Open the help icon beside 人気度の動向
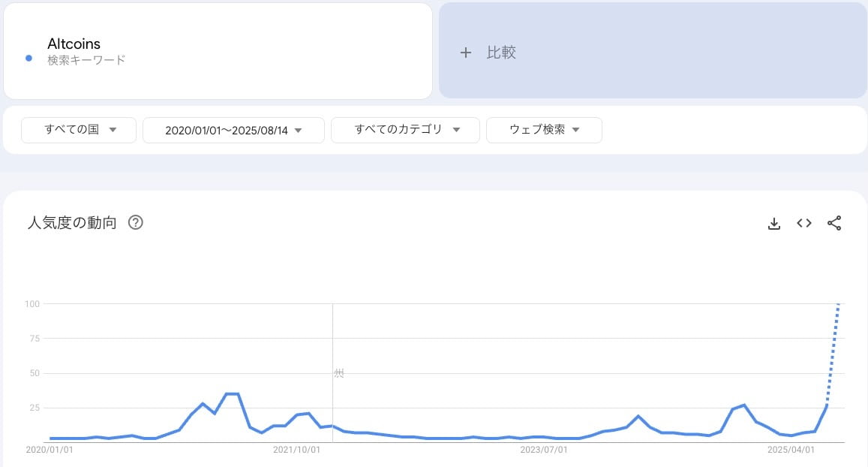 point(136,222)
